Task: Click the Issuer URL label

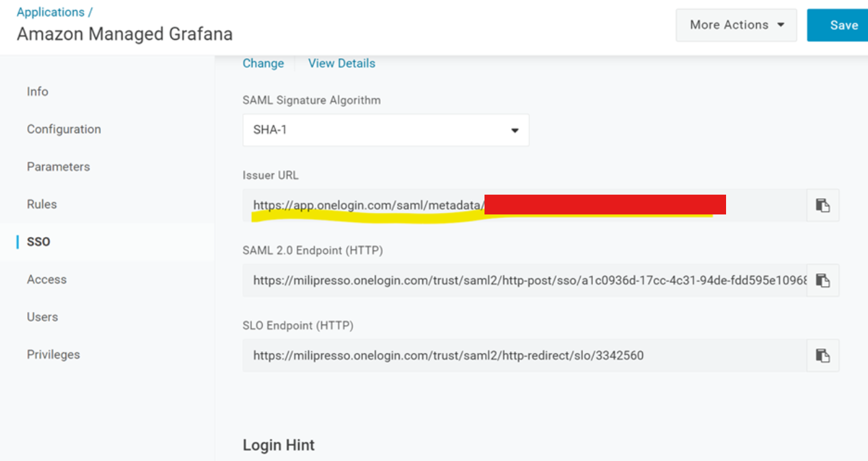Action: pyautogui.click(x=271, y=176)
